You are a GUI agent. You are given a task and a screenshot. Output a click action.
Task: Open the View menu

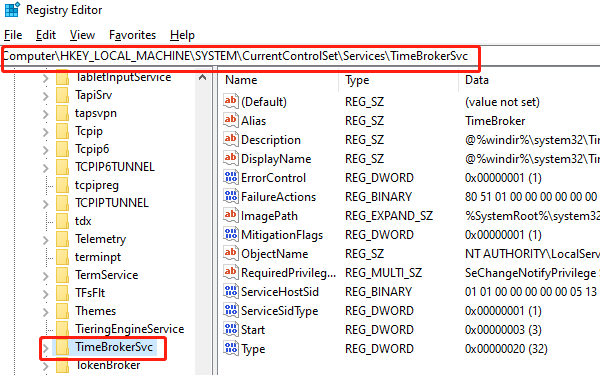82,35
